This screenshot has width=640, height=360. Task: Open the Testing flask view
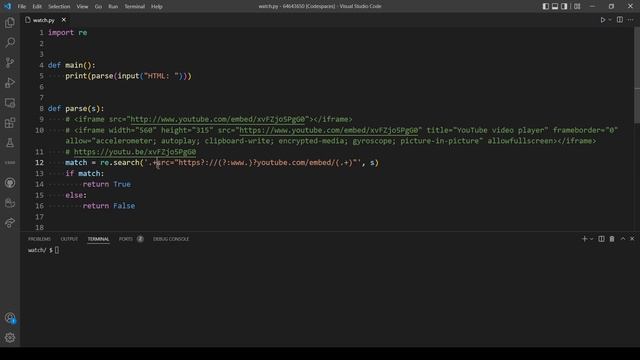coord(10,142)
